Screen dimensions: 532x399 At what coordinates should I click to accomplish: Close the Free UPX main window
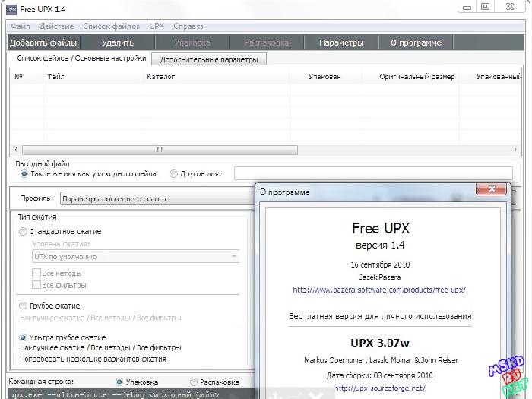[510, 6]
